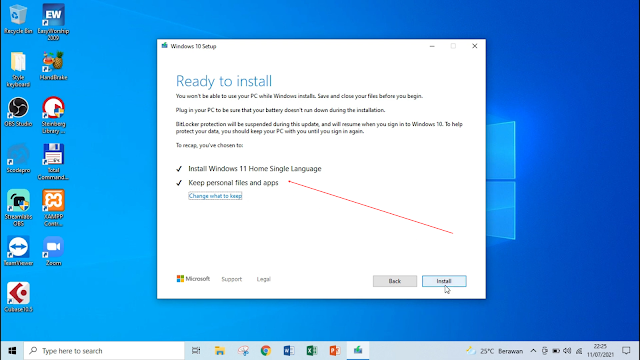Viewport: 640px width, 360px height.
Task: Open the network tray icon
Action: point(579,351)
